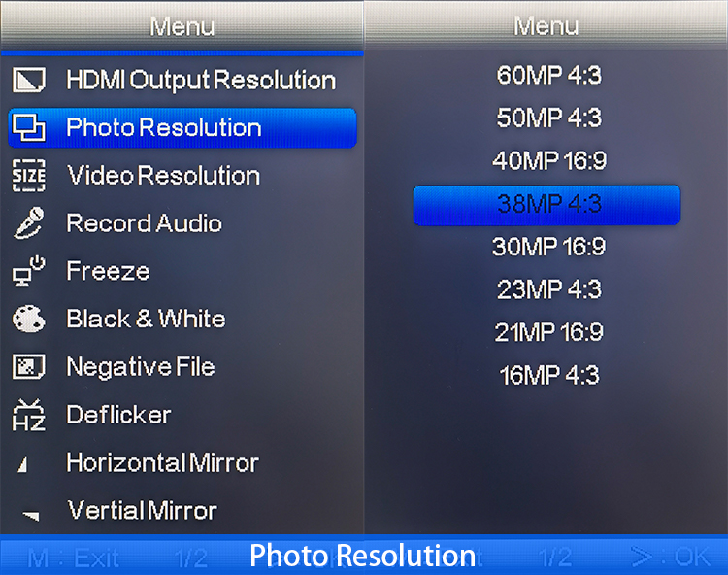Screen dimensions: 728x575
Task: Click the Black & White palette icon
Action: pos(29,319)
